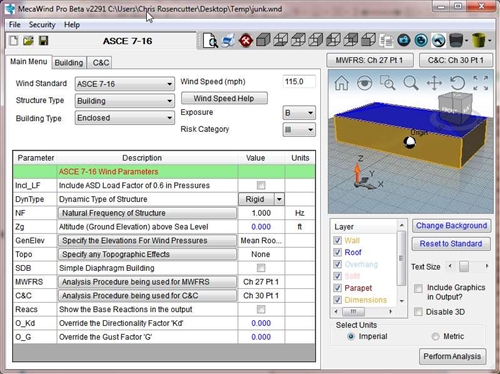Click the round icon with white square background
The width and height of the screenshot is (500, 374).
[x=438, y=41]
